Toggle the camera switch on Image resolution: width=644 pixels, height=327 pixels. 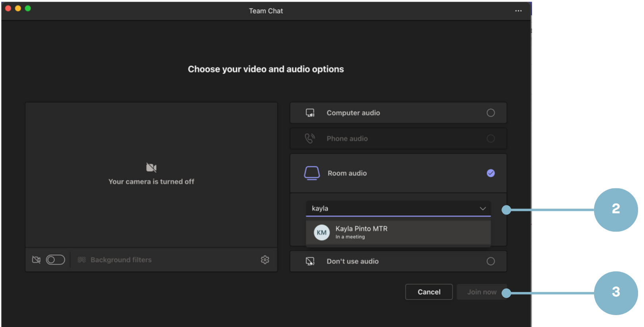(56, 260)
